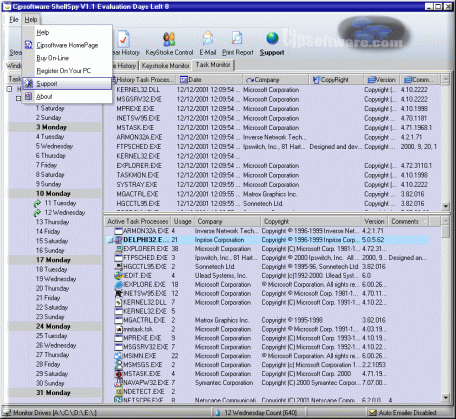The width and height of the screenshot is (456, 419).
Task: Click the IEDIT.EXE process icon
Action: (118, 276)
